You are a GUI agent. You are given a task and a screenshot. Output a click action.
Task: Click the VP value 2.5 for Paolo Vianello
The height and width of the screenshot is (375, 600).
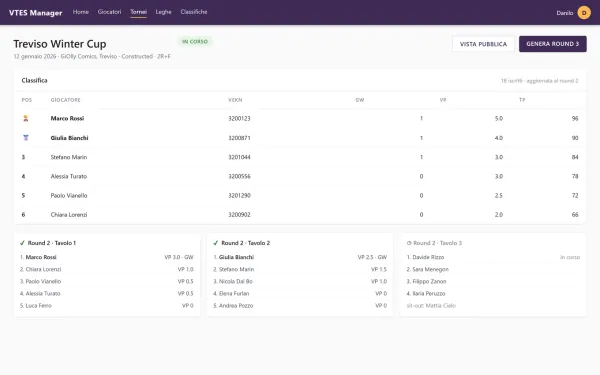499,196
